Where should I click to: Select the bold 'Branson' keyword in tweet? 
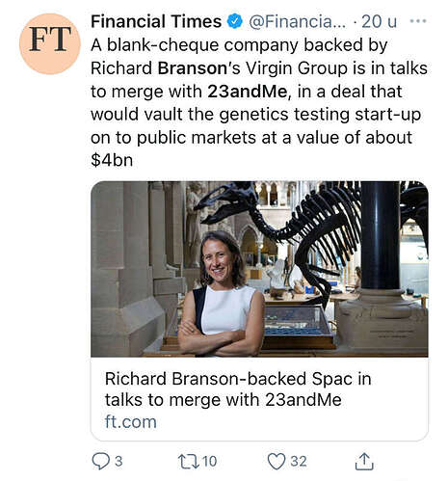[x=193, y=68]
